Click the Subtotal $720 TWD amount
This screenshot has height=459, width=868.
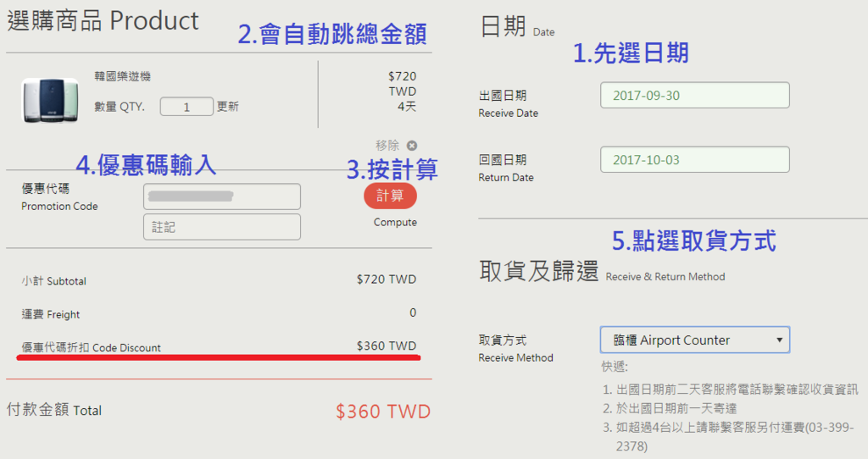[387, 279]
